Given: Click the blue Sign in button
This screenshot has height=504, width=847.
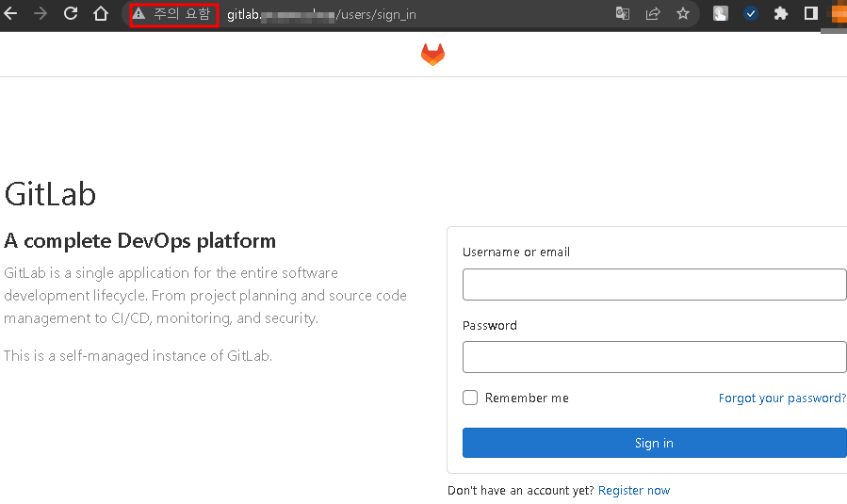Looking at the screenshot, I should pos(654,443).
